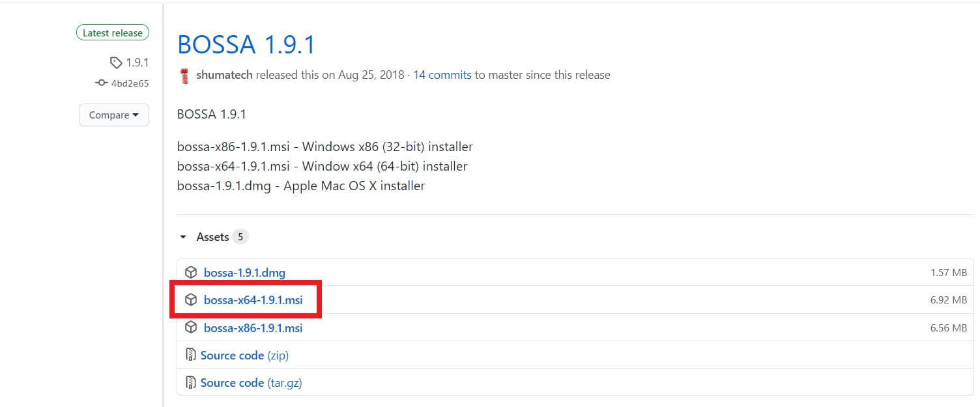Click the zip file icon for Source code (zip)
This screenshot has width=980, height=407.
pyautogui.click(x=190, y=355)
